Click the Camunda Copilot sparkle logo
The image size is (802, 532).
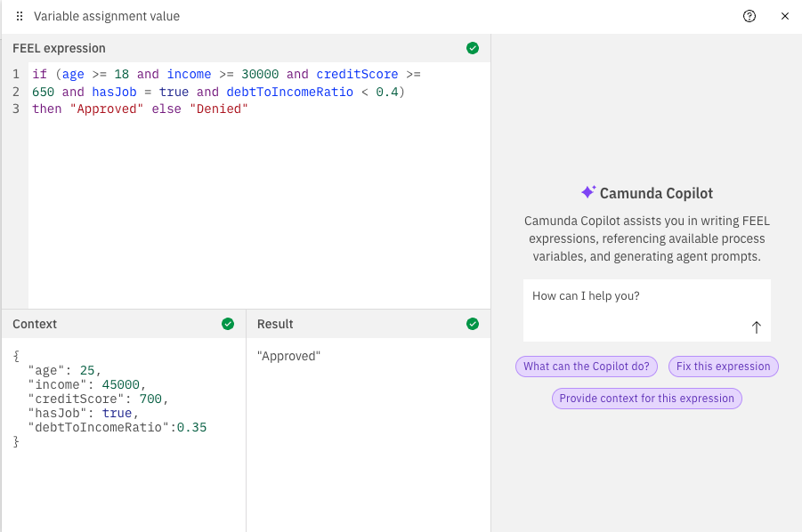click(x=587, y=192)
